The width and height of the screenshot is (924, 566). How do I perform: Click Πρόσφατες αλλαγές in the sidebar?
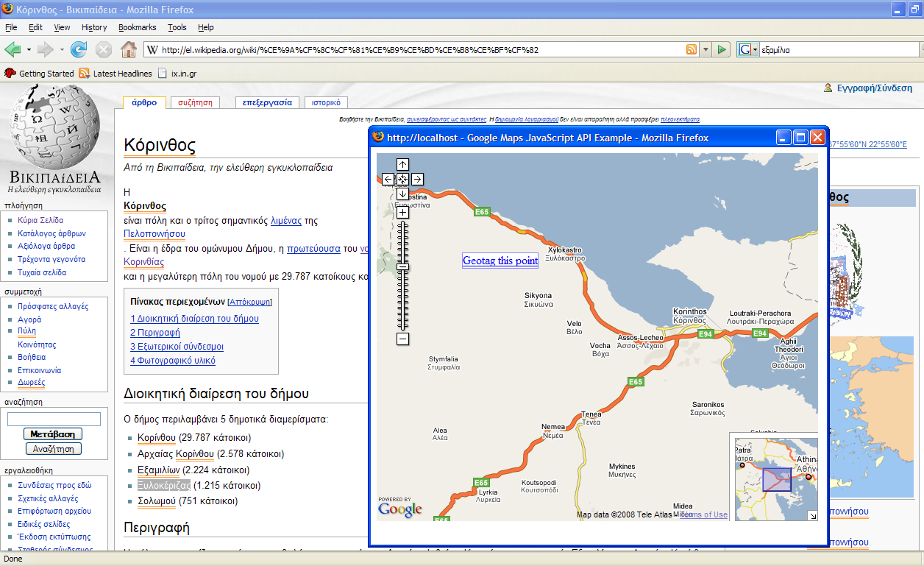(53, 306)
